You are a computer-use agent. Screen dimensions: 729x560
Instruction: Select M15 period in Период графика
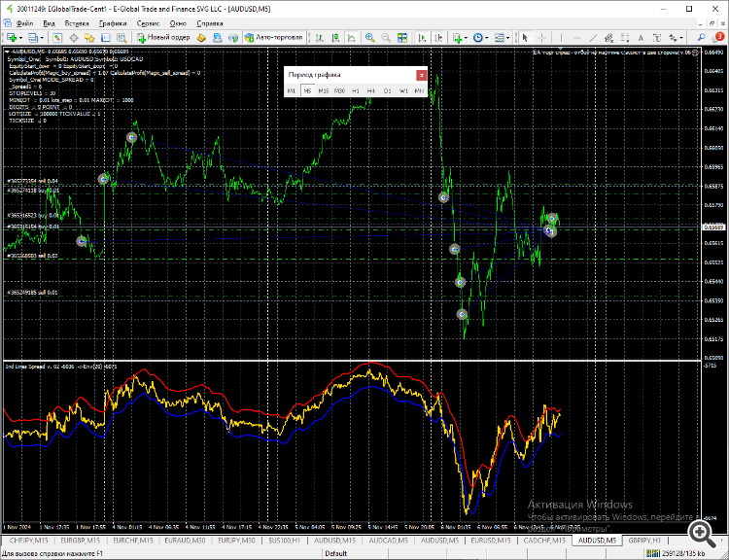(x=323, y=90)
